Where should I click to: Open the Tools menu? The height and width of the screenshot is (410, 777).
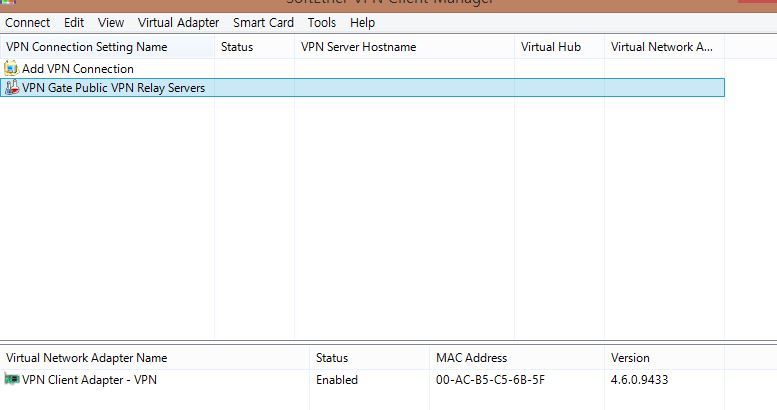pyautogui.click(x=322, y=23)
